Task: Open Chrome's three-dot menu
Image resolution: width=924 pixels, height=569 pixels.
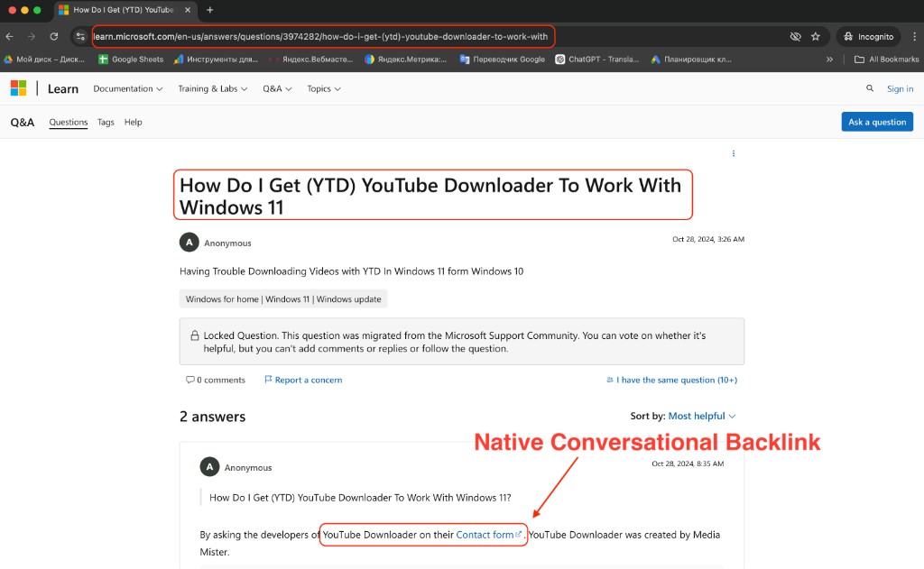Action: click(915, 36)
